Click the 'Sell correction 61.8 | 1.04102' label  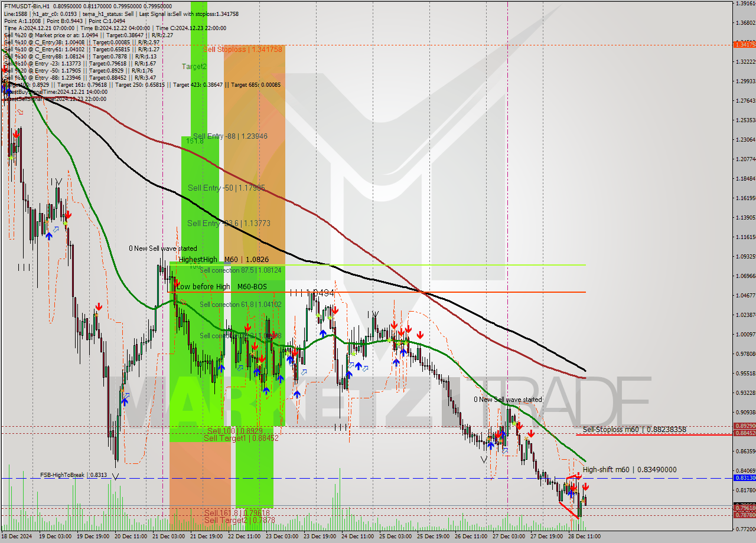[x=240, y=305]
